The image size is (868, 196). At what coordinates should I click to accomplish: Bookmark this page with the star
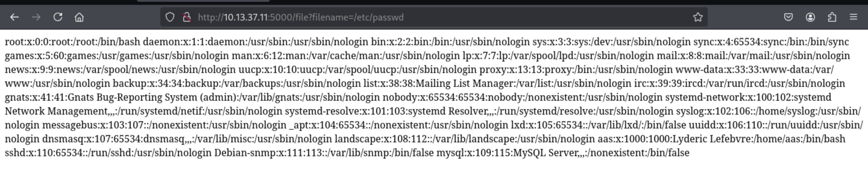(x=698, y=17)
